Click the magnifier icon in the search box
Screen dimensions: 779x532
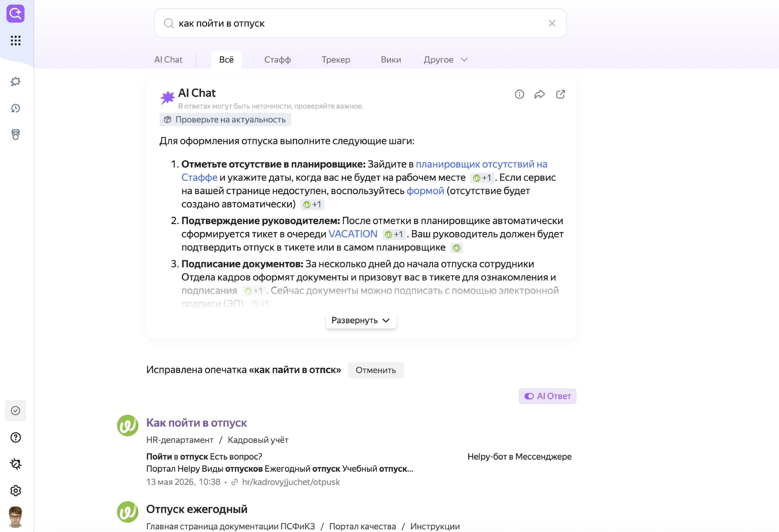tap(169, 23)
